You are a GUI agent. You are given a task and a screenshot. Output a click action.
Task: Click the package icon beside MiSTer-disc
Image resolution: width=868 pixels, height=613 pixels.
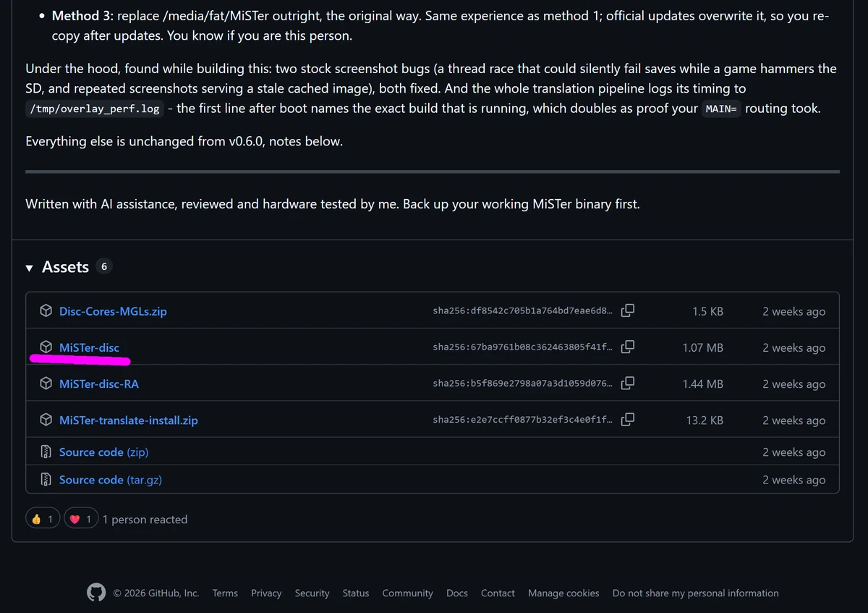click(x=46, y=347)
